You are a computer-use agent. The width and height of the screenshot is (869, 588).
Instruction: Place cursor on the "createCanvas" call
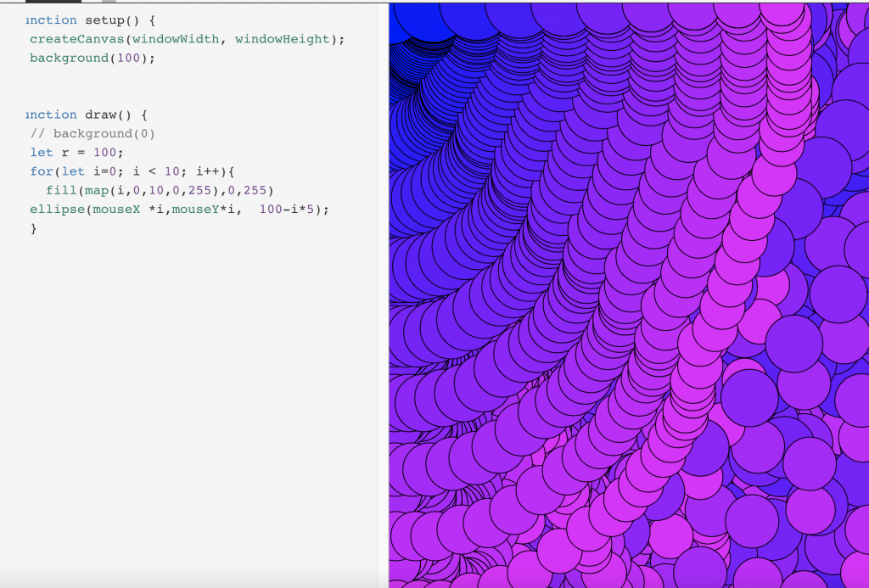coord(77,39)
